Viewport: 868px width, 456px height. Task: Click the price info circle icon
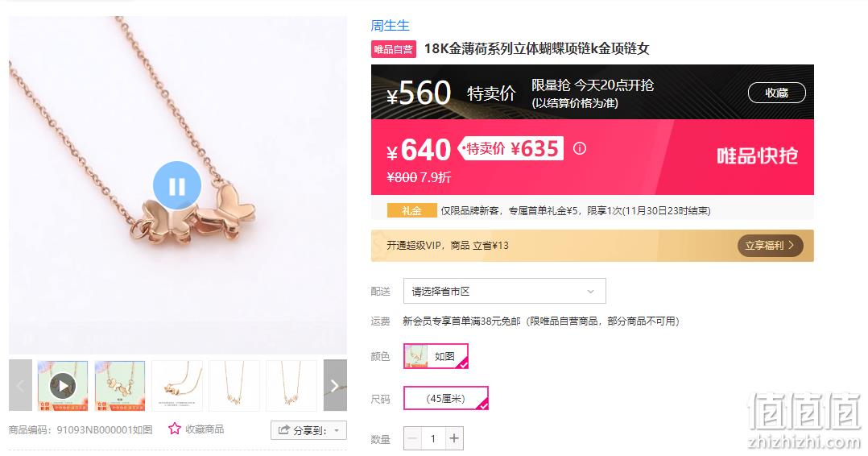pyautogui.click(x=580, y=148)
